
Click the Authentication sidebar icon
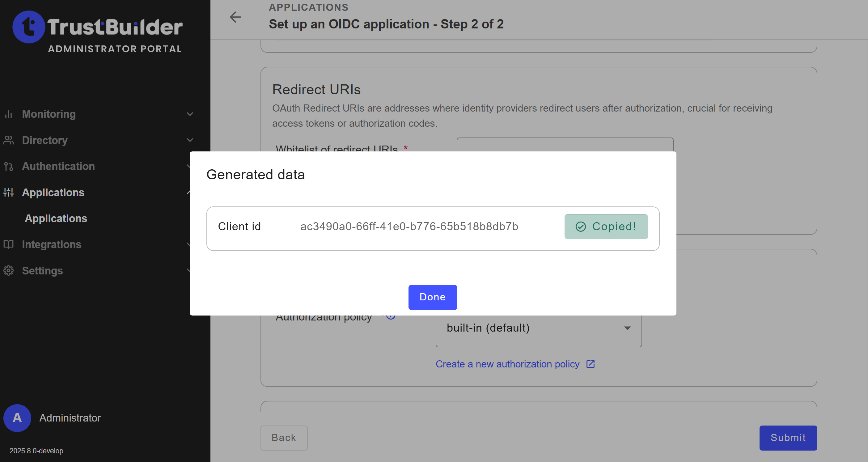(9, 166)
